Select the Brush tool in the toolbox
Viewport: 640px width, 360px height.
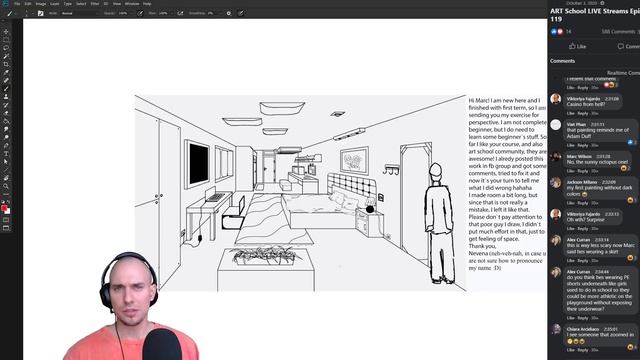tap(6, 89)
